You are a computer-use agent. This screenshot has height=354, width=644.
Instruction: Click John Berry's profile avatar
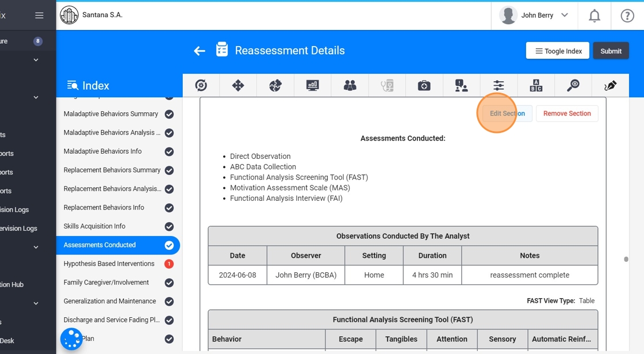(x=508, y=15)
